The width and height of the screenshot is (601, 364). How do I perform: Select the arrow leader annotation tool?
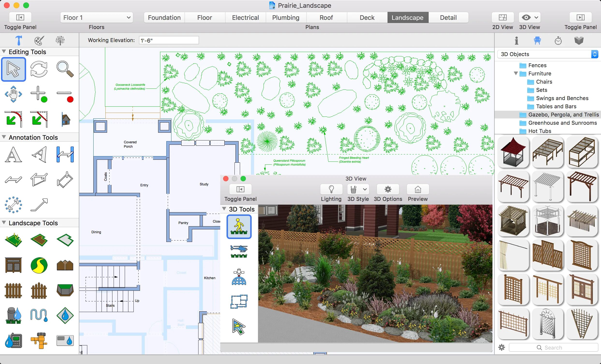tap(39, 205)
